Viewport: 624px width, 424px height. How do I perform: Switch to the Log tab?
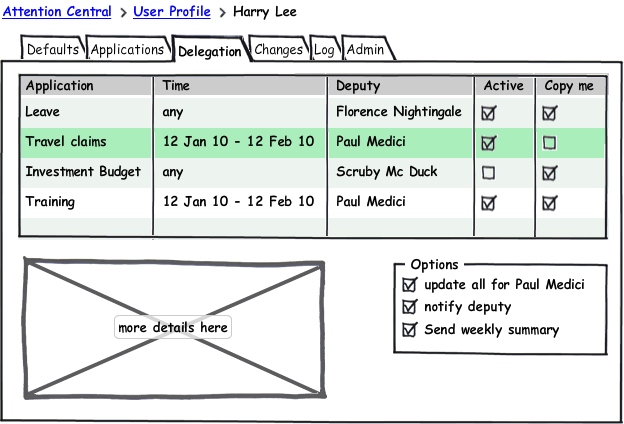pyautogui.click(x=324, y=49)
